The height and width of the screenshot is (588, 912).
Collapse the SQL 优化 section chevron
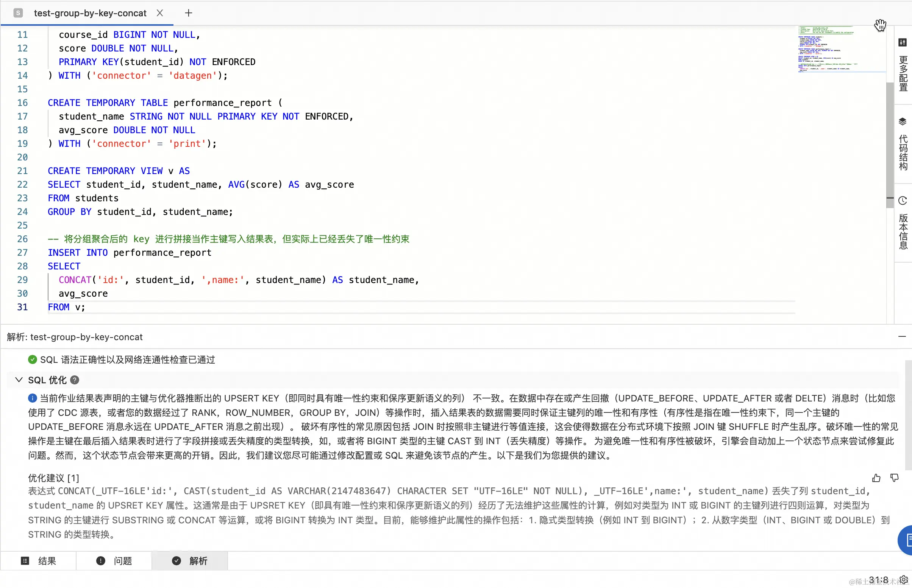(19, 380)
